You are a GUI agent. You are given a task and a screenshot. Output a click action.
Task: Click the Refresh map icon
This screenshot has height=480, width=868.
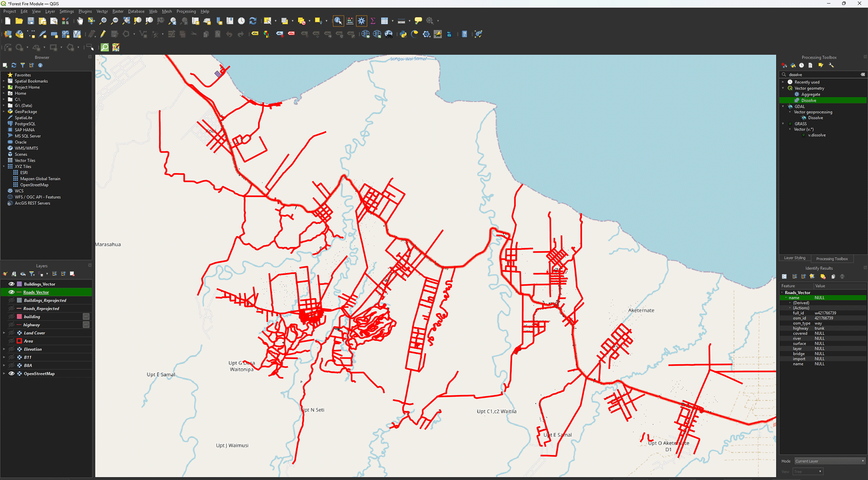253,21
